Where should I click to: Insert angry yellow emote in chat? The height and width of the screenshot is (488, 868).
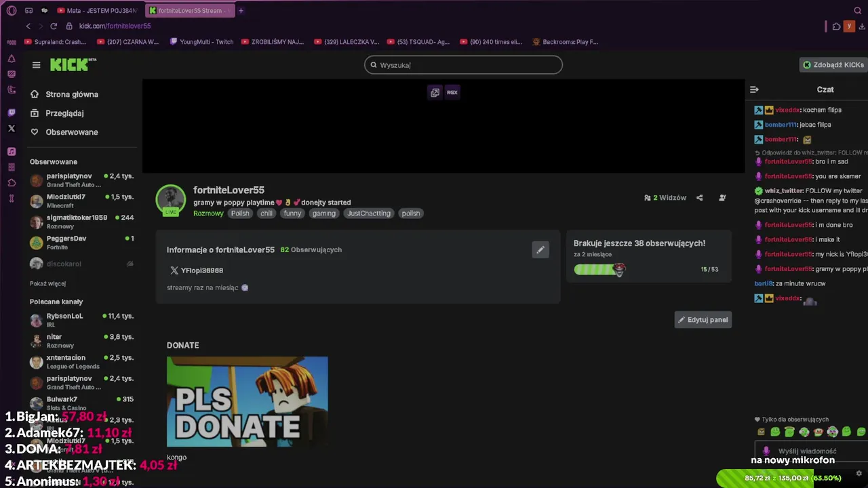tap(761, 432)
